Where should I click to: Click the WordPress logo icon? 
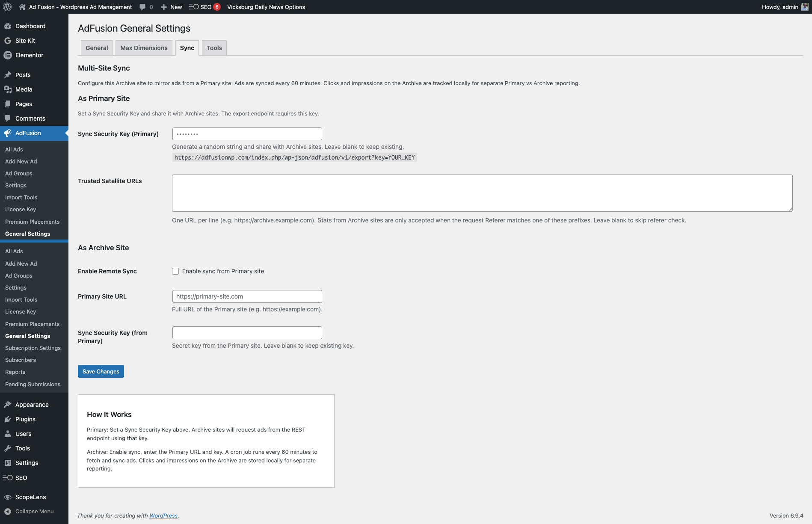(x=7, y=7)
